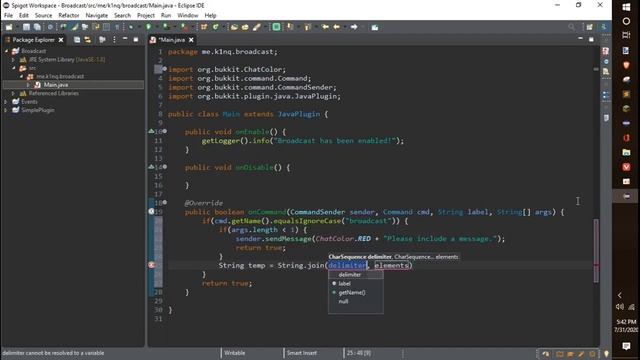Open the Project menu
This screenshot has height=360, width=640.
click(x=146, y=16)
